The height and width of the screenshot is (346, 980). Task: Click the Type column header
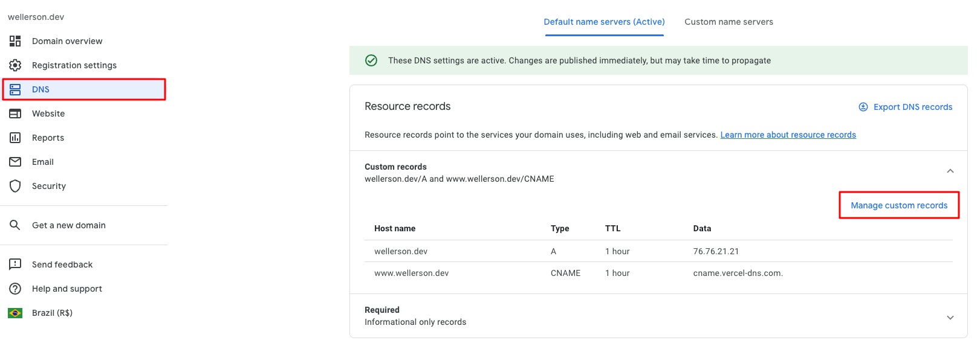pyautogui.click(x=560, y=228)
